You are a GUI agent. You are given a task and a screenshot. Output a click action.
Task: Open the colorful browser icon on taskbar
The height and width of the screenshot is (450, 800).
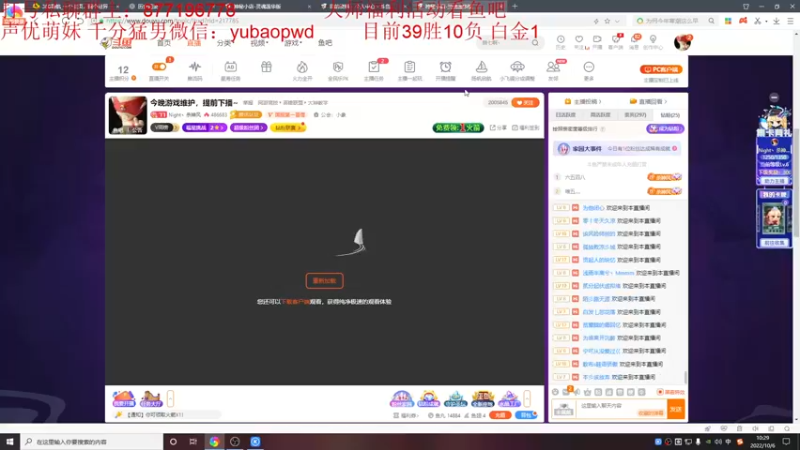click(214, 441)
